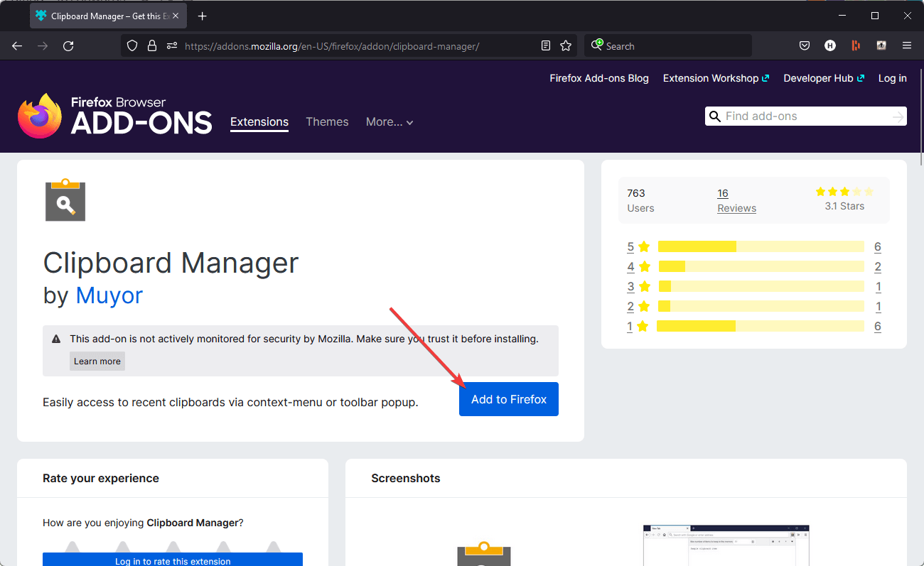Viewport: 924px width, 566px height.
Task: Click the 3.1 Stars rating stars
Action: [844, 192]
